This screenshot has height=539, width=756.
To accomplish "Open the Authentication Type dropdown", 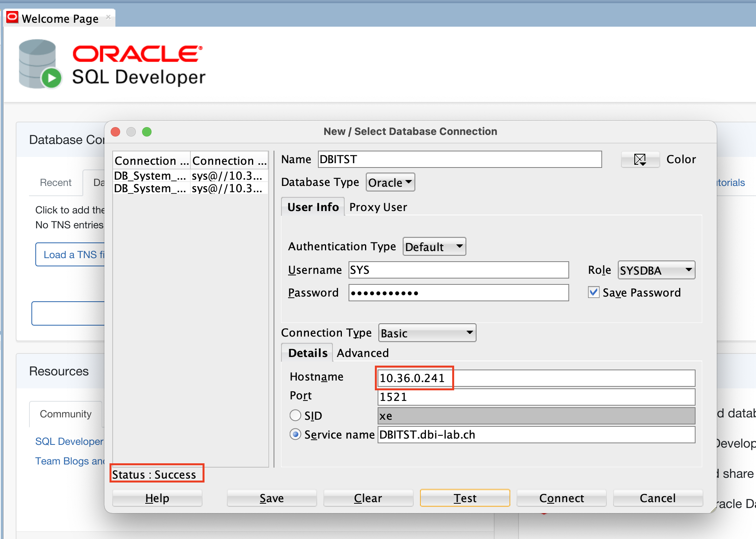I will click(x=434, y=247).
